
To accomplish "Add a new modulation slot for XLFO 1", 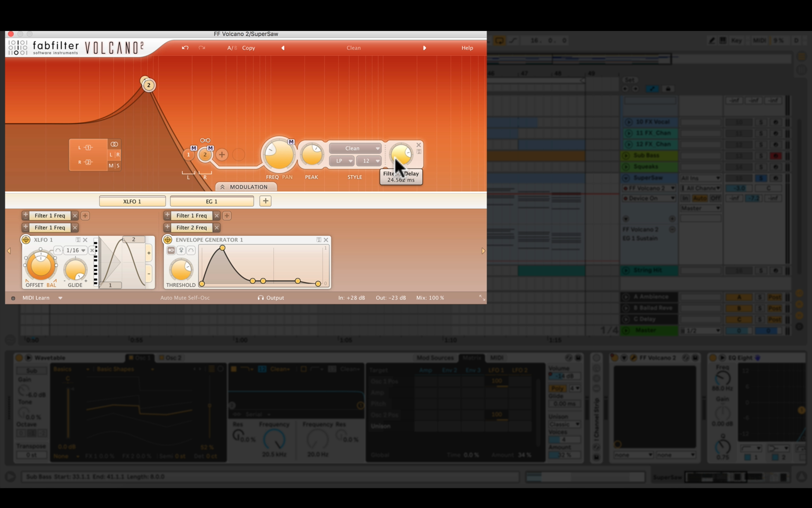I will pyautogui.click(x=85, y=216).
